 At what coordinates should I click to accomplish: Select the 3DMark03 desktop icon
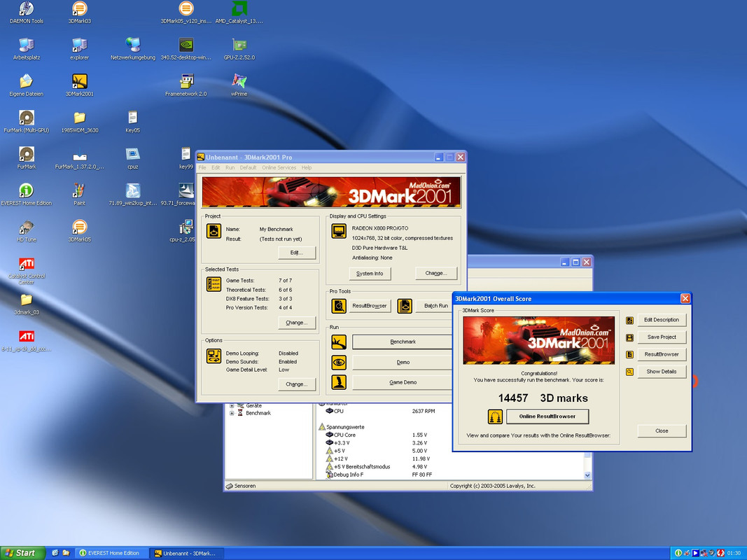click(80, 13)
